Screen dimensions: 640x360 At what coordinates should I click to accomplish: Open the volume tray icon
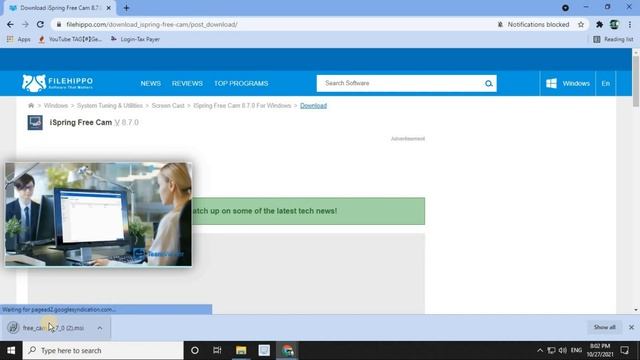(x=563, y=350)
